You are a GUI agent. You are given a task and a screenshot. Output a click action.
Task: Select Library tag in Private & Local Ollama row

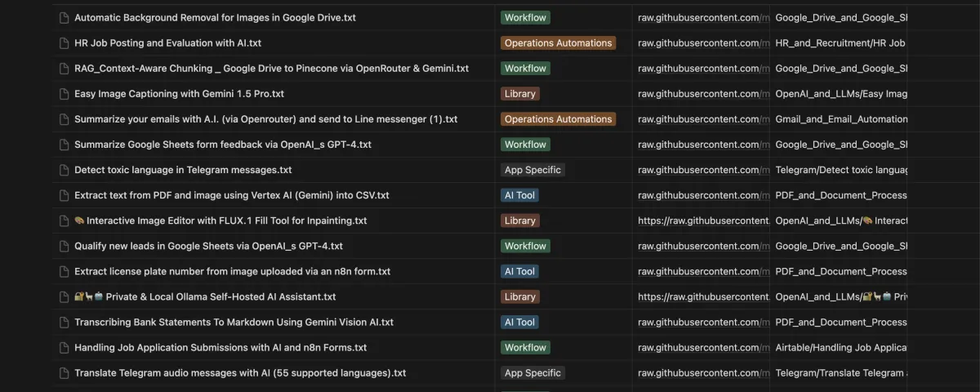click(x=520, y=296)
